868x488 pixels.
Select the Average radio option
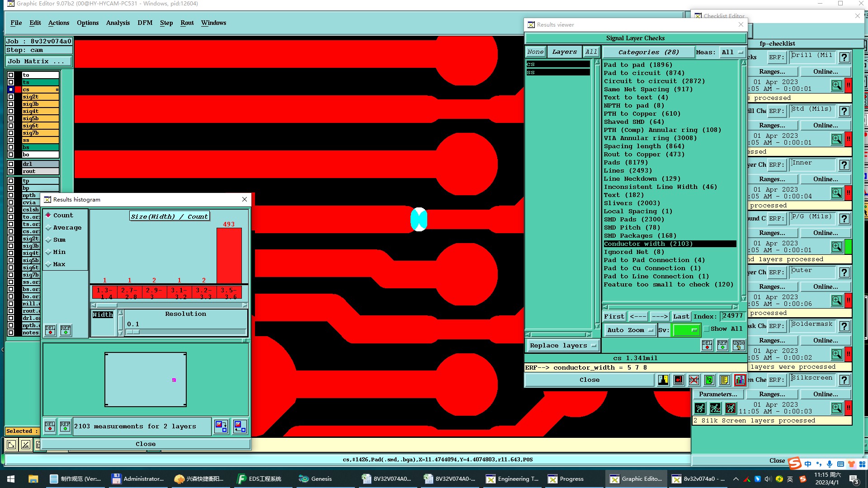[63, 228]
